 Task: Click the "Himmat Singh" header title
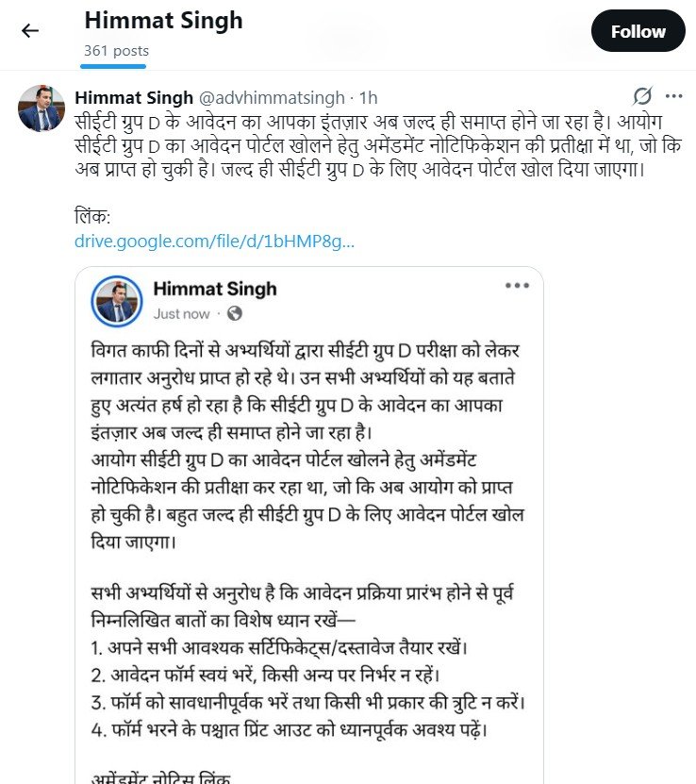(163, 21)
